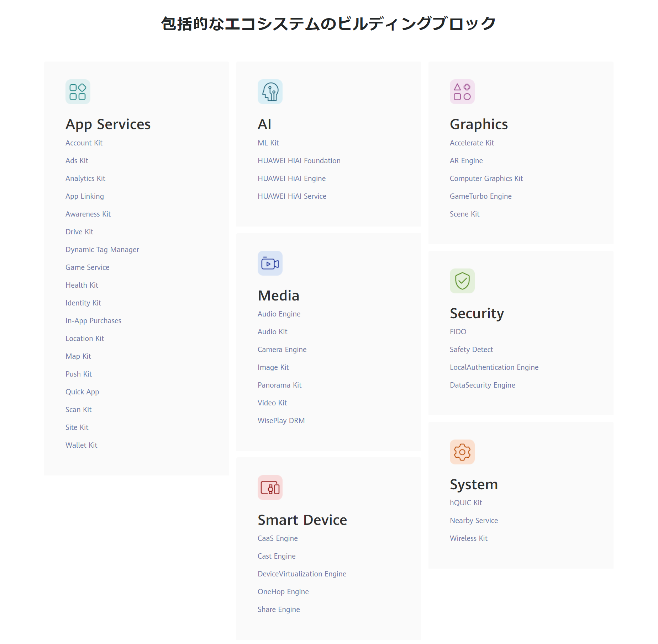Go to HUAWEI HiAI Service
Image resolution: width=658 pixels, height=644 pixels.
click(292, 196)
